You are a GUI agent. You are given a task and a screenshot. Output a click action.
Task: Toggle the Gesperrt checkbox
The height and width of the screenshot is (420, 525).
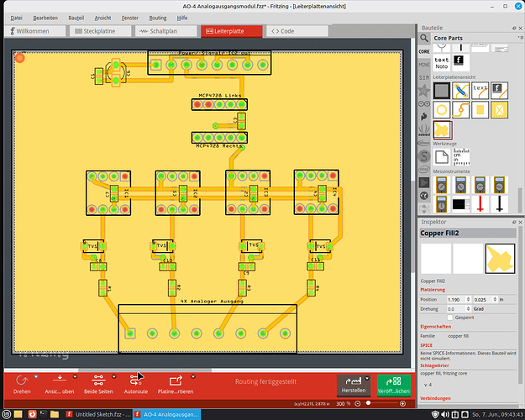[x=449, y=318]
